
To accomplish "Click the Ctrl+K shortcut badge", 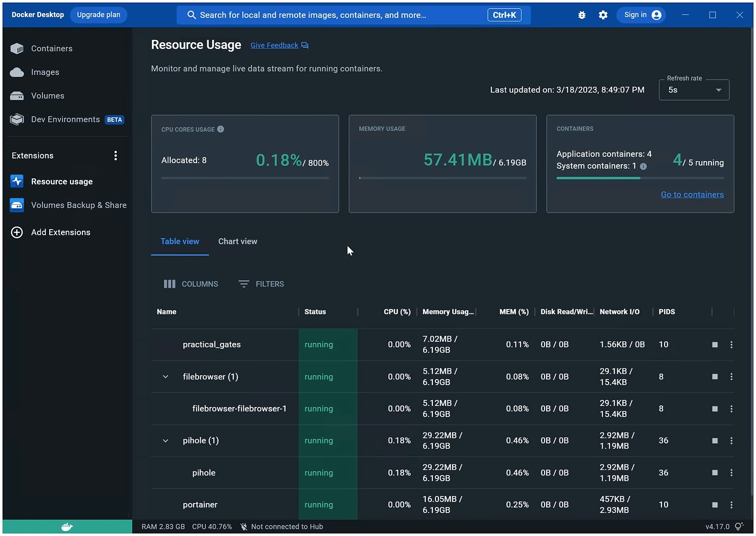I will (505, 15).
